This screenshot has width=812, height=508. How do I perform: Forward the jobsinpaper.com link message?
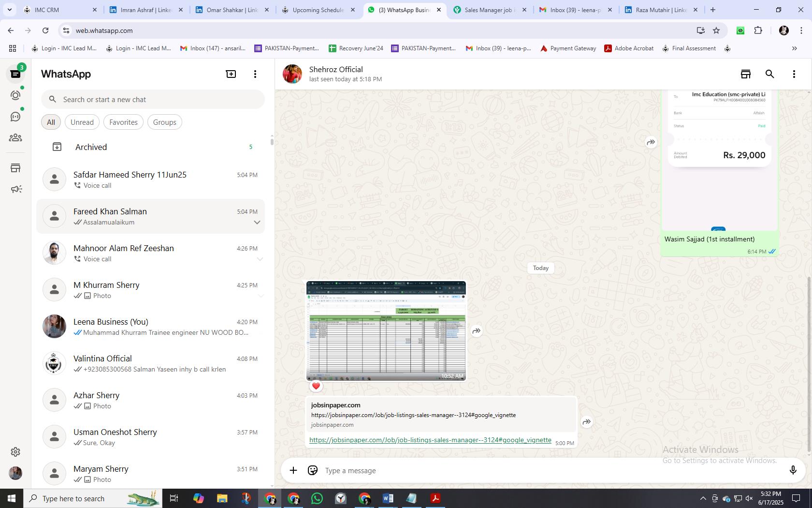[587, 422]
